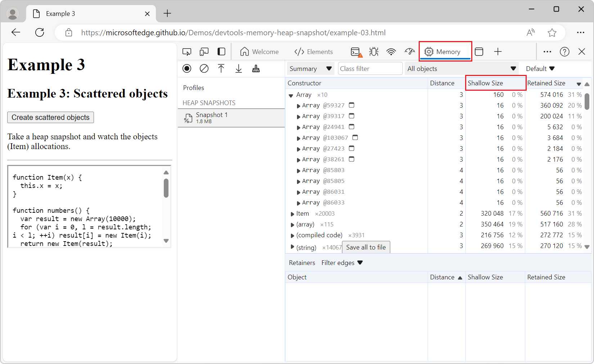Collapse the Array constructor group
The height and width of the screenshot is (364, 594).
coord(291,95)
